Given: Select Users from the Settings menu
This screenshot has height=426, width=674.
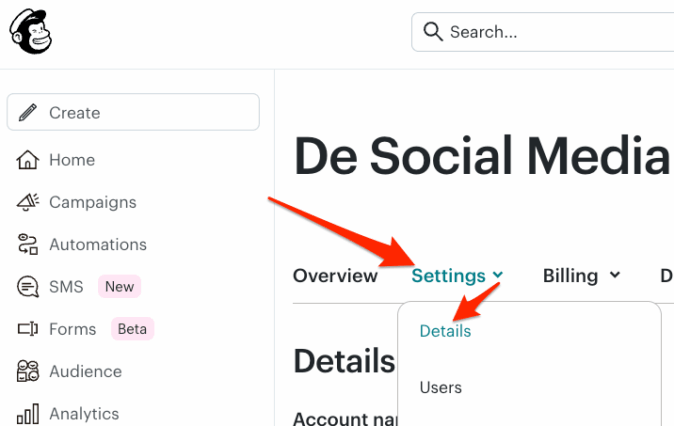Looking at the screenshot, I should coord(441,387).
